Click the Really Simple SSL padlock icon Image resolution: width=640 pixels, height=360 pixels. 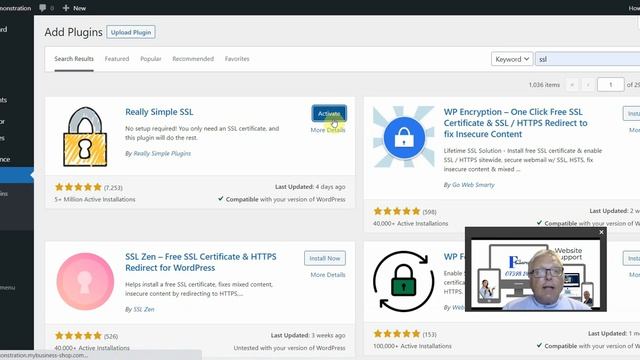[x=85, y=137]
